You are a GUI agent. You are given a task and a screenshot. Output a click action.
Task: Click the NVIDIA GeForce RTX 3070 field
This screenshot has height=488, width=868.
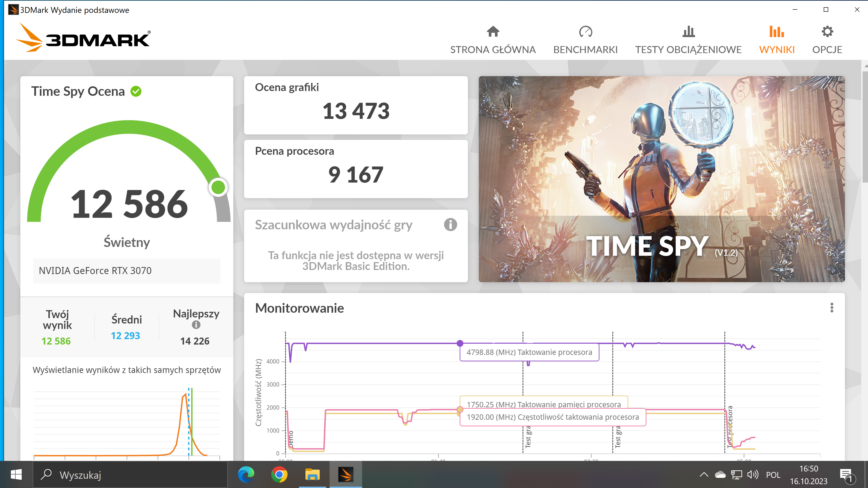tap(127, 270)
